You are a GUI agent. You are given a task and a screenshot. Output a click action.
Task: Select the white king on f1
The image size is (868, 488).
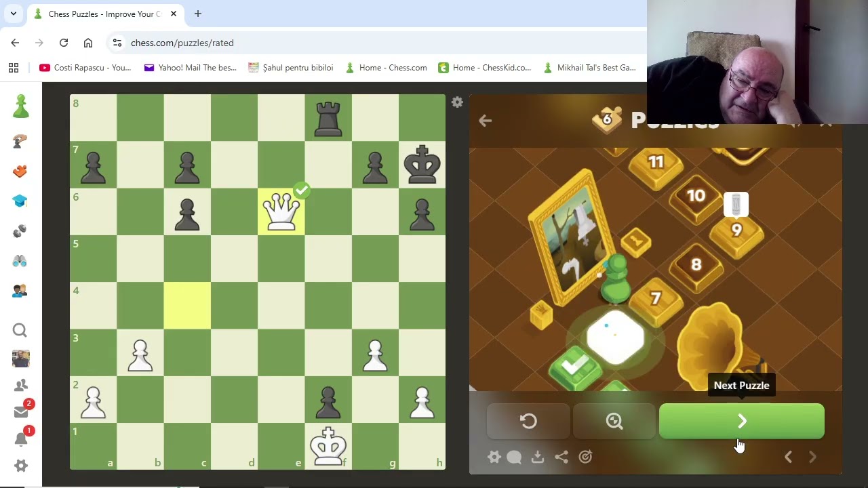tap(328, 447)
